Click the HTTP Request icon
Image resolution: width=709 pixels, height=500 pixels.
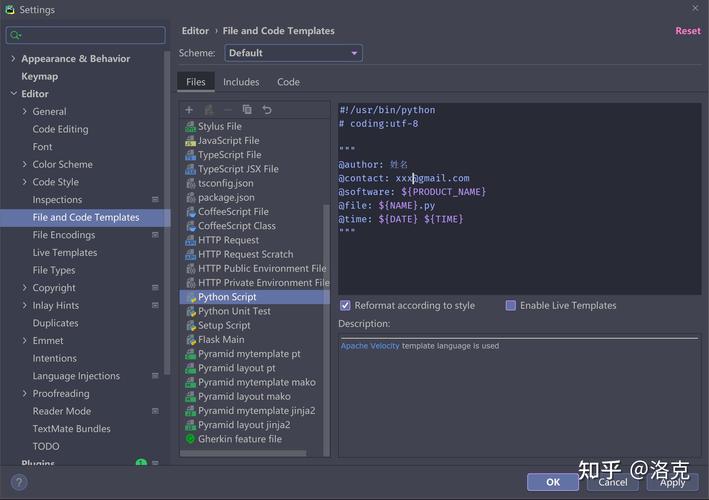click(x=190, y=241)
